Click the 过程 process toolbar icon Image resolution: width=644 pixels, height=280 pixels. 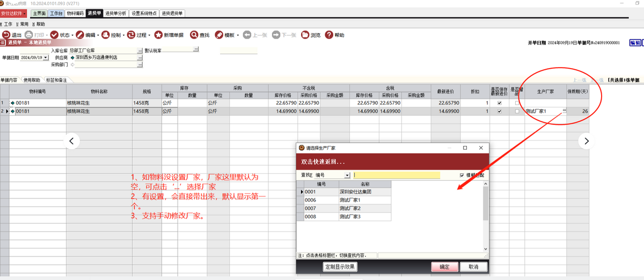pos(131,35)
